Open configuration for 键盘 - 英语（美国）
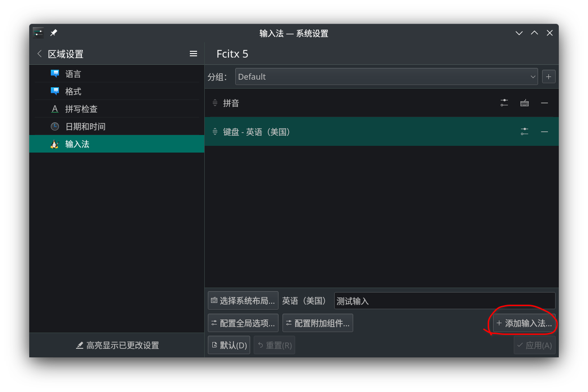The image size is (588, 392). pyautogui.click(x=525, y=131)
